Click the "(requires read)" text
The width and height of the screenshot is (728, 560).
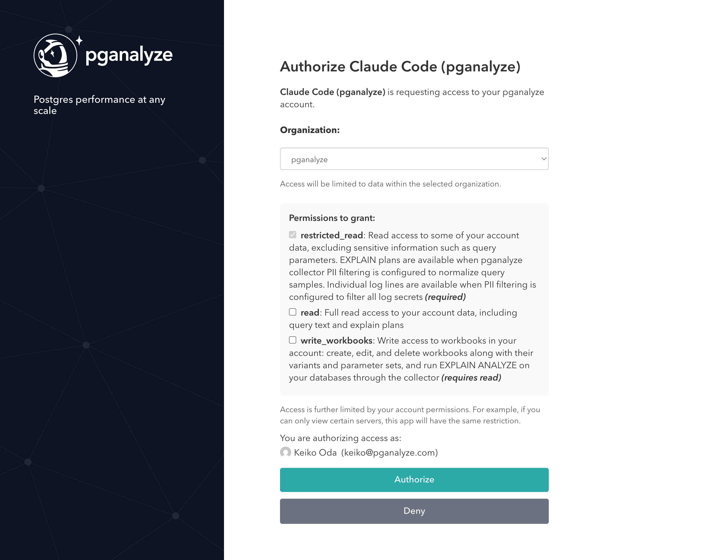pos(471,378)
